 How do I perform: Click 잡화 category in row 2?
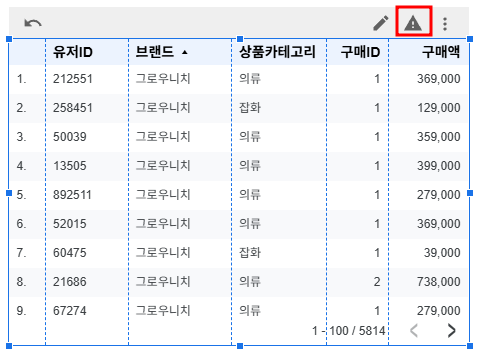click(250, 108)
